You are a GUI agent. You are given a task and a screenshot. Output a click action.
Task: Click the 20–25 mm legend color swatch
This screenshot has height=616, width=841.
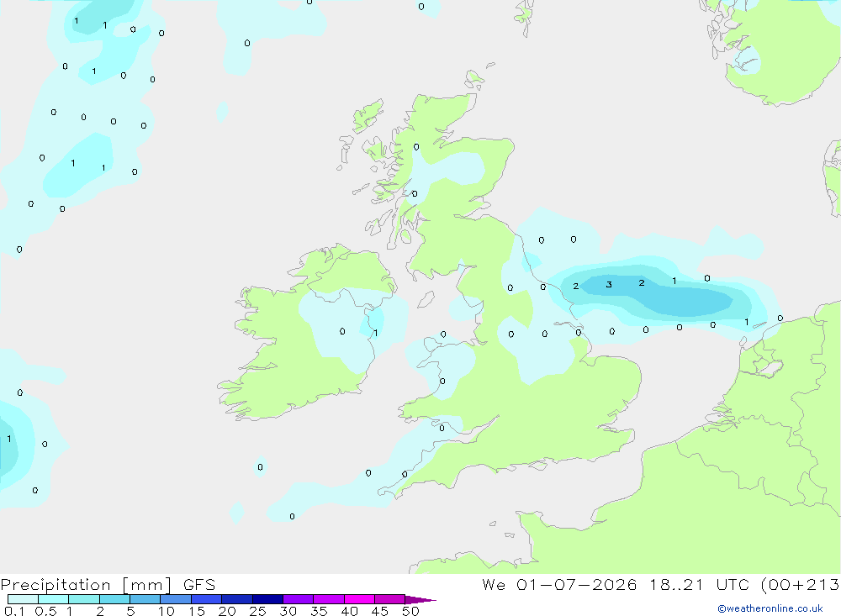[236, 599]
